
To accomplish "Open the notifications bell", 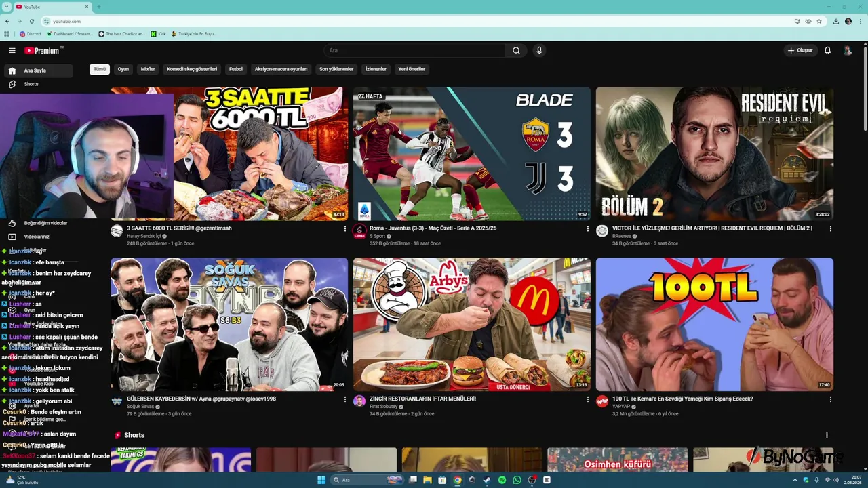I will click(x=827, y=50).
